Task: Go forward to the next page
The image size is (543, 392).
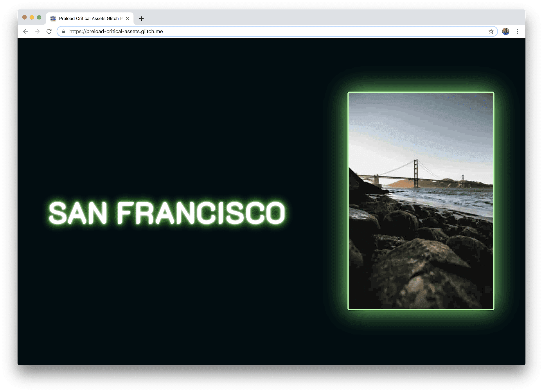Action: [x=37, y=31]
